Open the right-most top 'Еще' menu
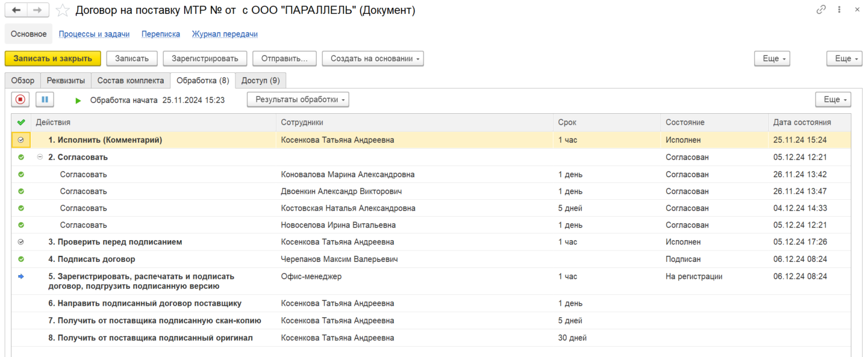Viewport: 868px width, 357px height. point(843,58)
